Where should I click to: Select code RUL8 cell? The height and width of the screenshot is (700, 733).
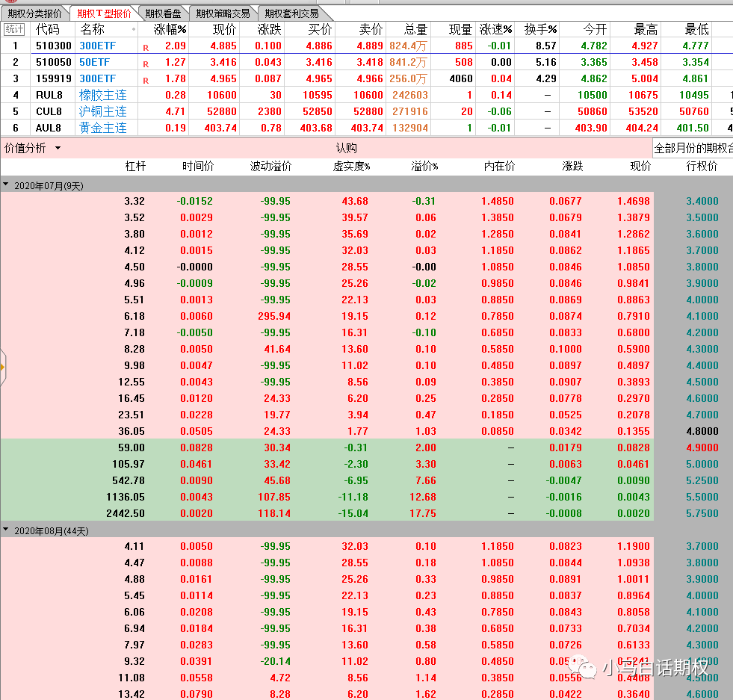[49, 95]
